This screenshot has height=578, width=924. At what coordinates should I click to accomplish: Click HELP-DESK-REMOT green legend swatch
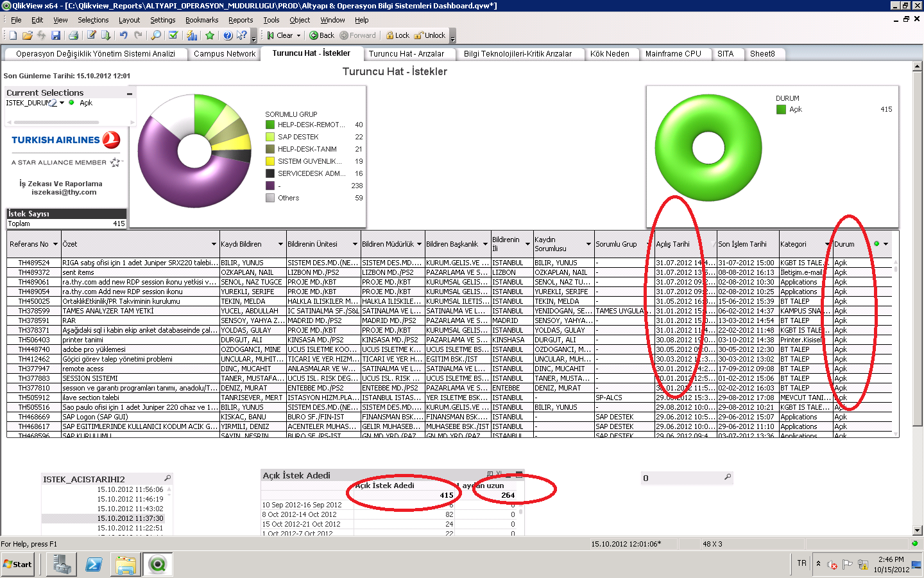click(270, 125)
